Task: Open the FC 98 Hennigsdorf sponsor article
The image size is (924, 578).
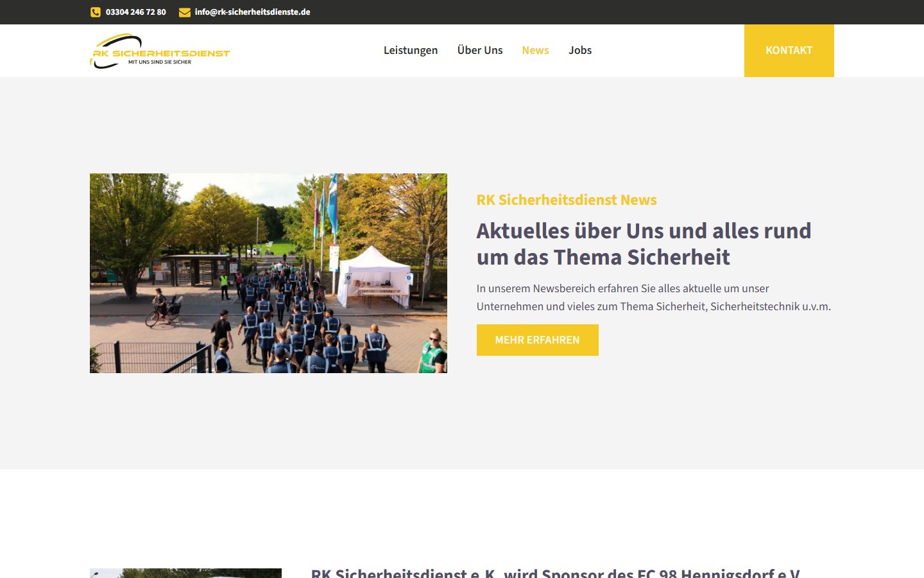Action: (555, 572)
